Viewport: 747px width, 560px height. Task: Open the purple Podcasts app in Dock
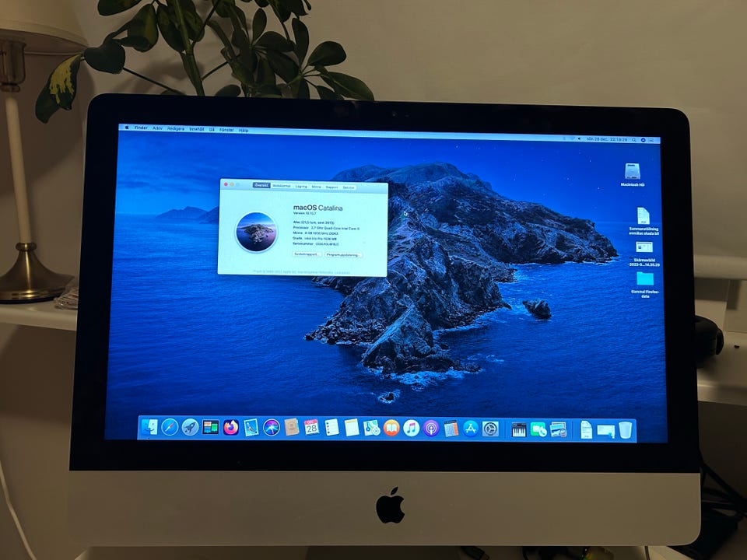[x=431, y=428]
